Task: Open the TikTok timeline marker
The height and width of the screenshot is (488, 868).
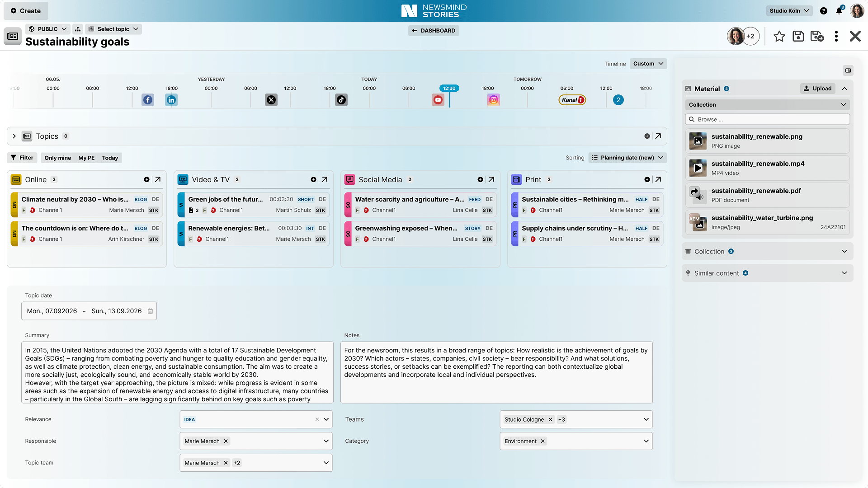Action: tap(341, 100)
